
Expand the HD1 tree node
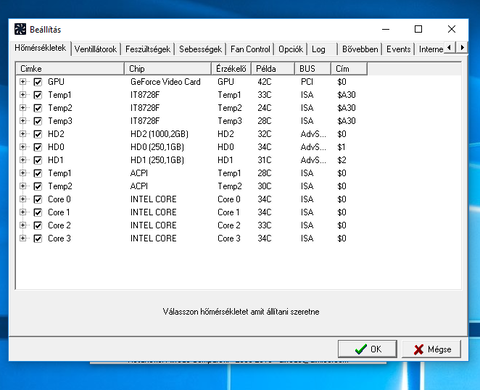click(x=23, y=160)
